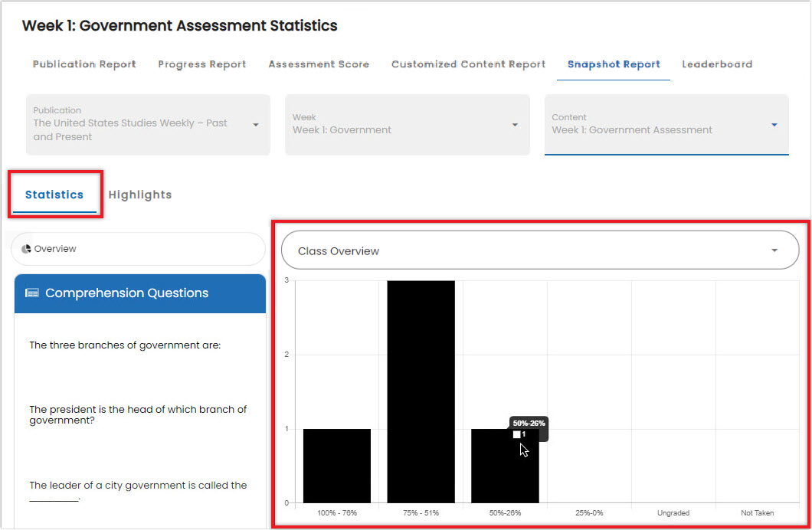Screen dimensions: 812x530
Task: Switch to the Highlights tab
Action: click(x=140, y=195)
